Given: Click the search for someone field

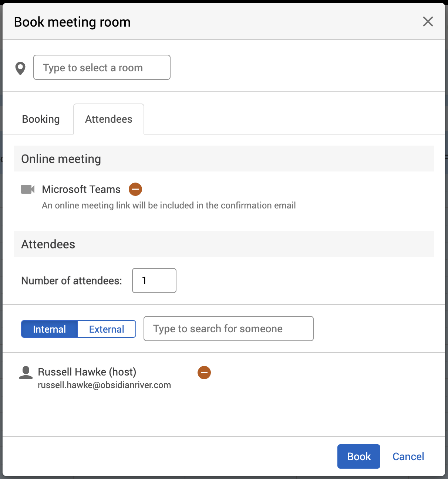Looking at the screenshot, I should point(228,329).
